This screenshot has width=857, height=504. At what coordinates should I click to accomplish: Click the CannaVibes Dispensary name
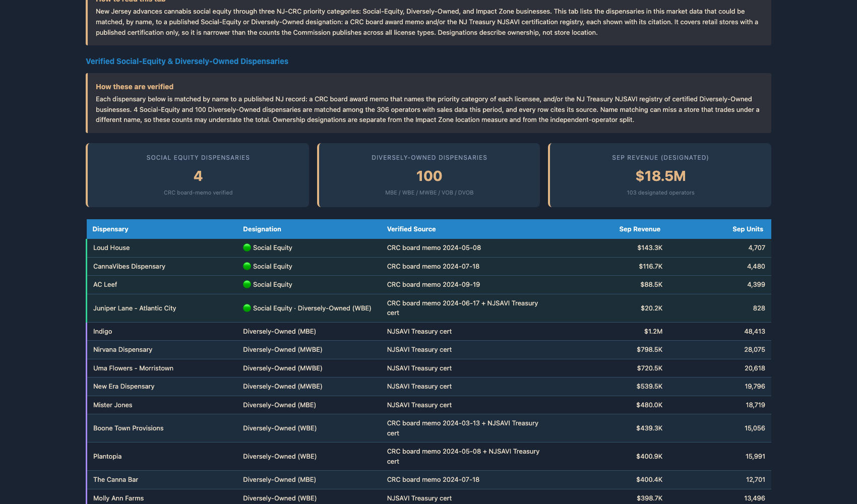click(129, 266)
